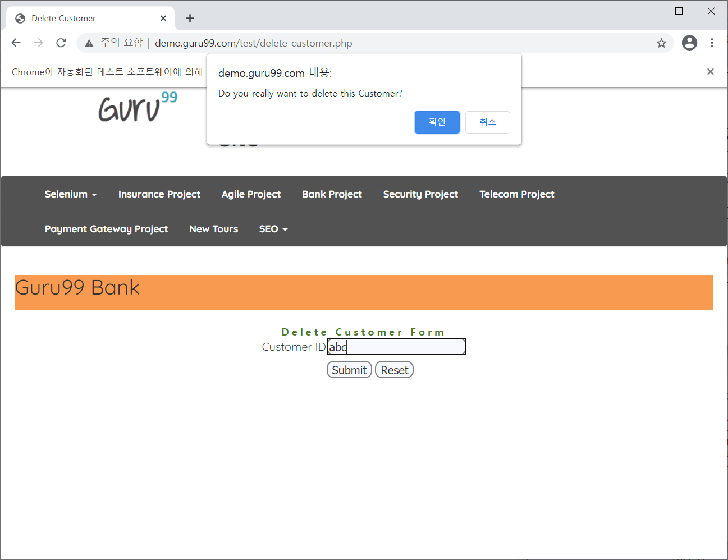Open the Telecom Project link
Screen dimensions: 728x560
coord(516,194)
